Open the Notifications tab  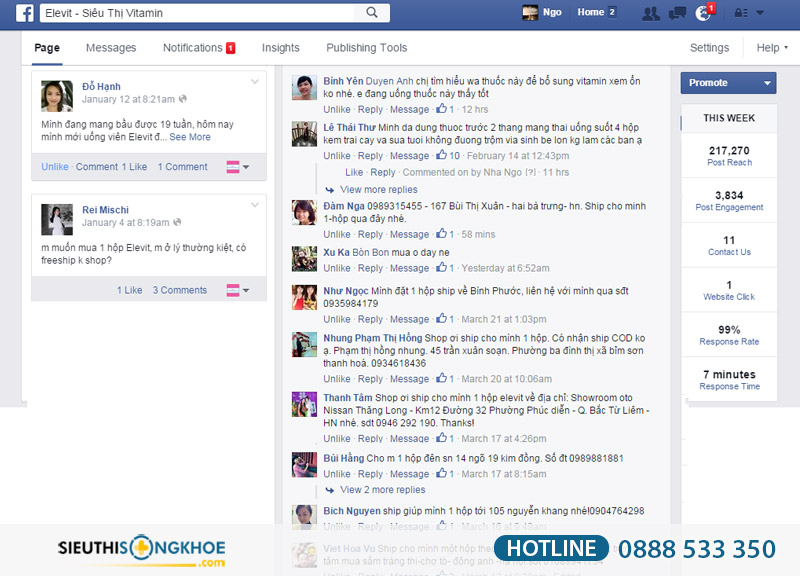198,48
